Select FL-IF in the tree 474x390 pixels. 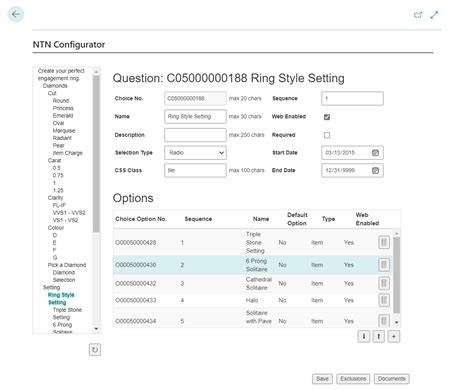pos(59,205)
